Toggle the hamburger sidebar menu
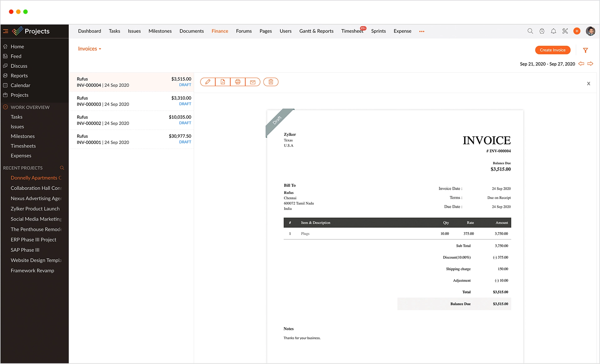600x364 pixels. click(6, 31)
